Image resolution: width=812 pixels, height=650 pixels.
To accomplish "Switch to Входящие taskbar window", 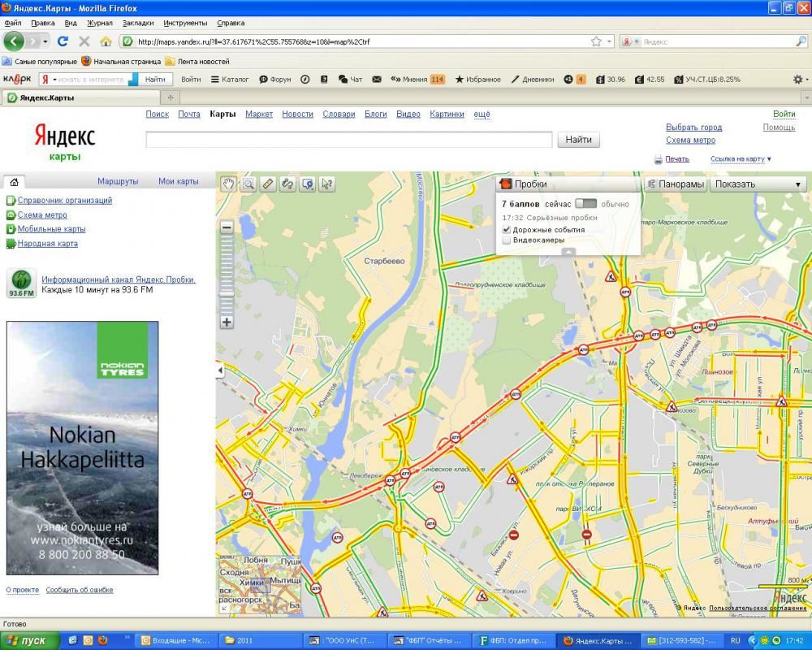I will pos(175,641).
